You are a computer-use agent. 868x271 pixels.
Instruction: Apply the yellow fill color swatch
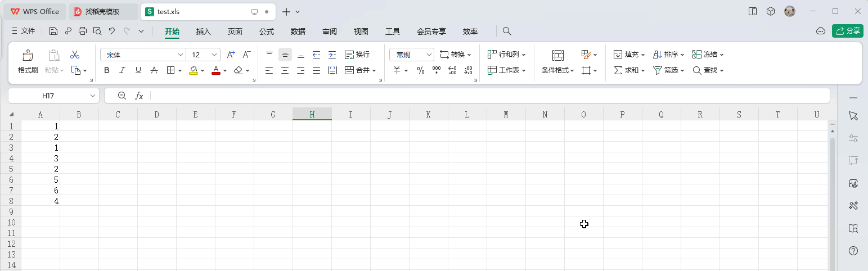(x=194, y=70)
